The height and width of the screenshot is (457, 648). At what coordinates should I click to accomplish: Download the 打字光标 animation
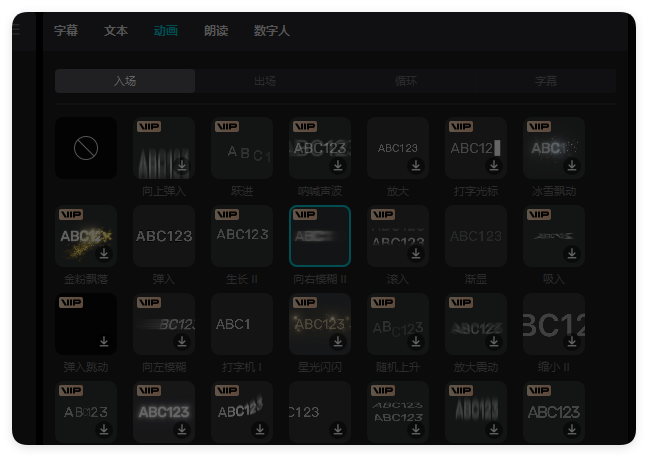[x=494, y=166]
